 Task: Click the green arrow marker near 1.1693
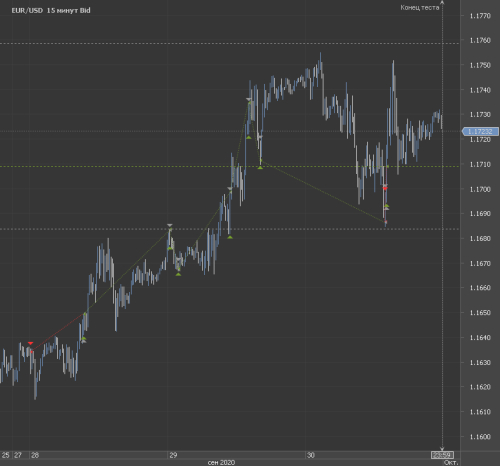[386, 206]
